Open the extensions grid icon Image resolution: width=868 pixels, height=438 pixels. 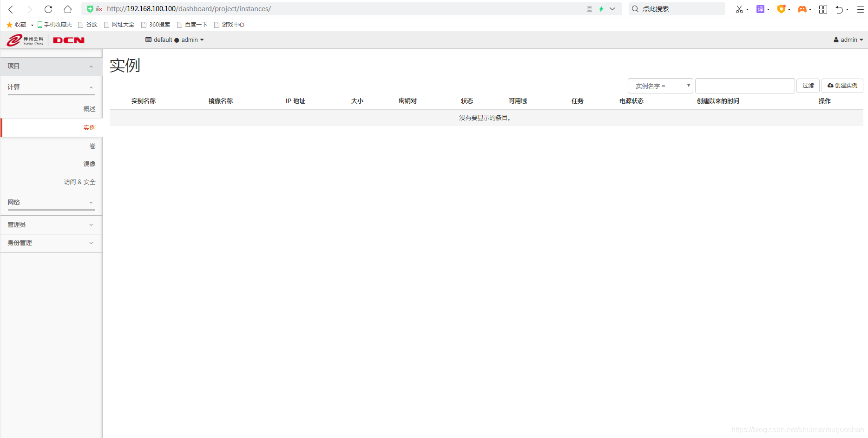coord(823,9)
